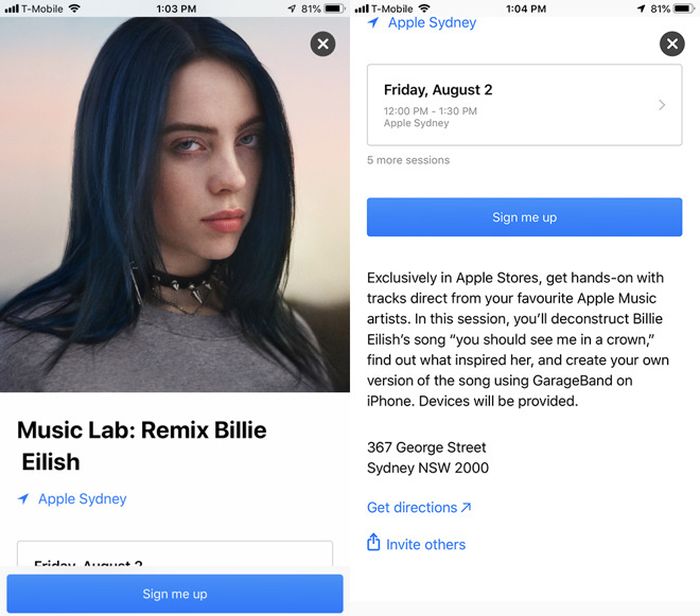Tap the cellular signal bars in left status bar
The image size is (700, 616).
[x=11, y=8]
